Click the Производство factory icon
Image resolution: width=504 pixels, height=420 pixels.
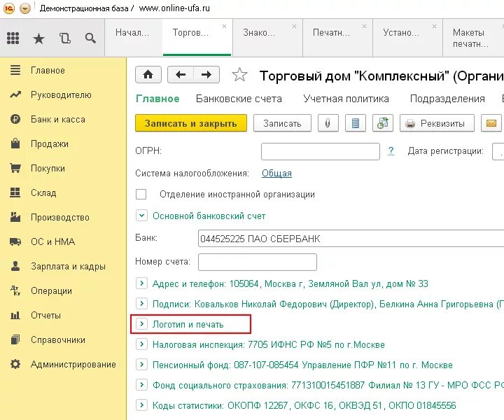(15, 217)
